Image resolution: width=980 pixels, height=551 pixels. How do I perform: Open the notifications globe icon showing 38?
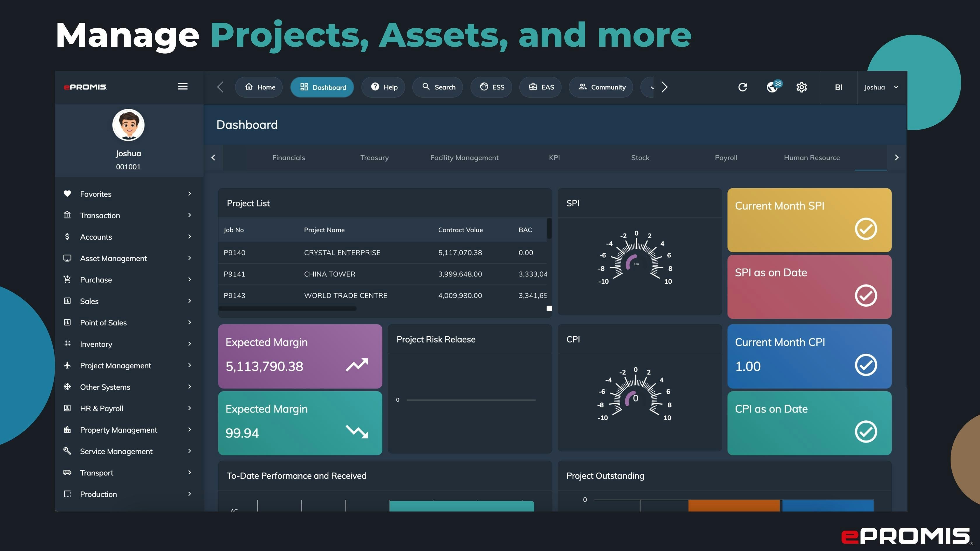tap(772, 87)
